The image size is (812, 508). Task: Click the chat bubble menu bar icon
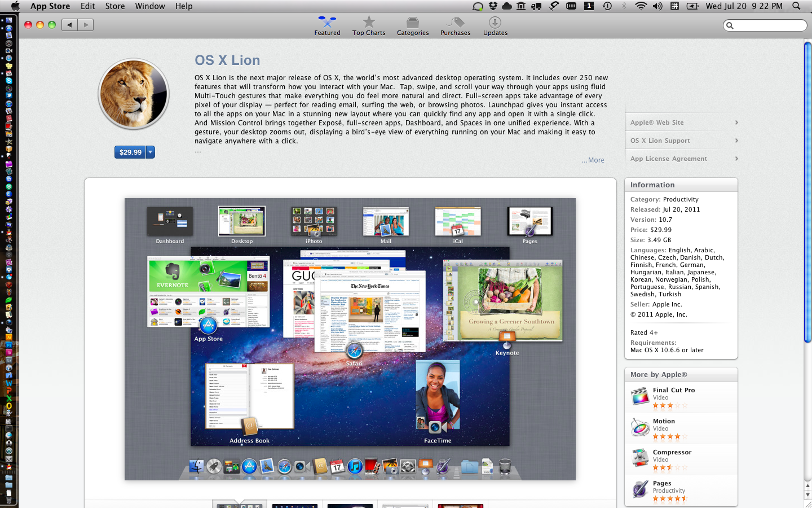(478, 6)
